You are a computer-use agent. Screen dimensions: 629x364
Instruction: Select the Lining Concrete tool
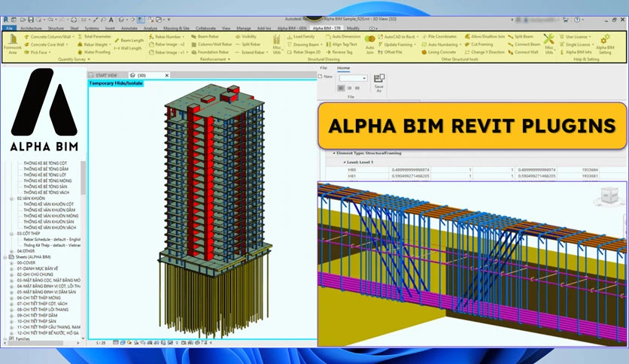point(439,52)
